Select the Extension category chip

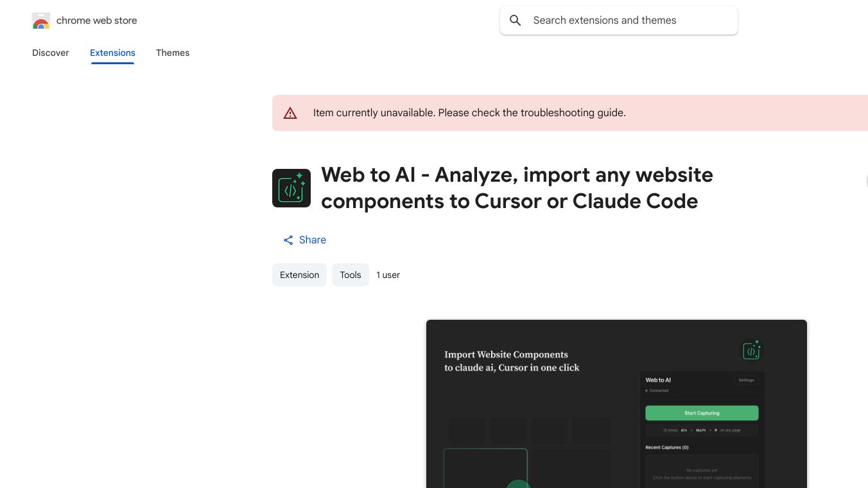[299, 275]
